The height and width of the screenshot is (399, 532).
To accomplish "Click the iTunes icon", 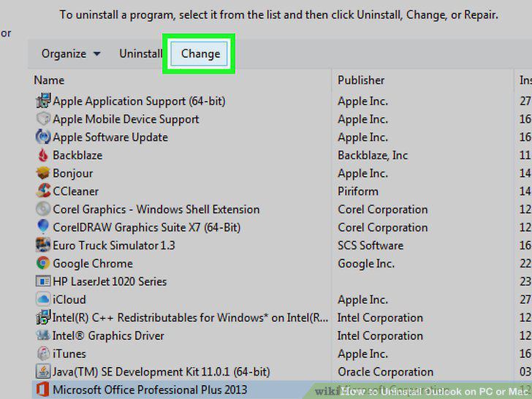I will 43,353.
